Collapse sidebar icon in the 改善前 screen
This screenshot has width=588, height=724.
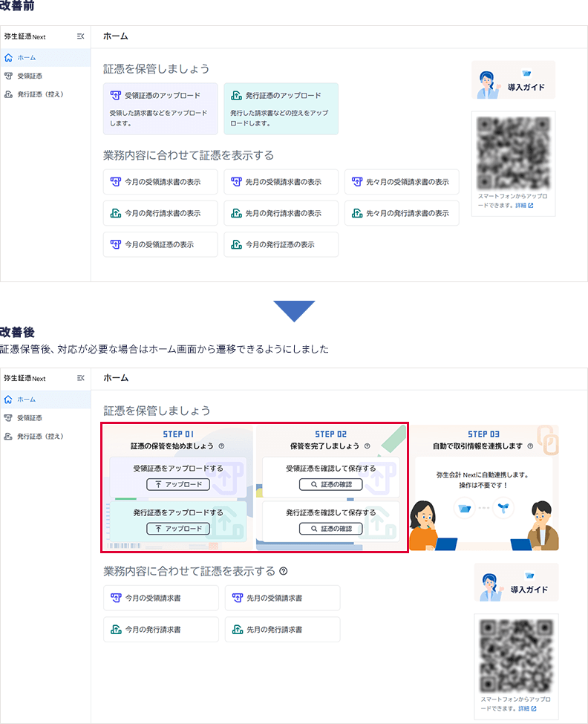pyautogui.click(x=80, y=36)
